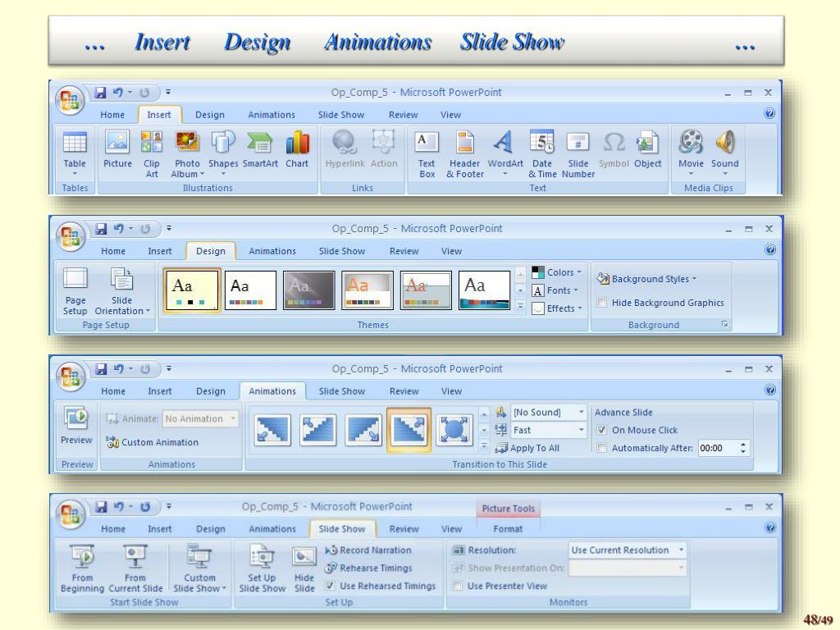
Task: Open Review tab in the Design window
Action: [x=404, y=251]
